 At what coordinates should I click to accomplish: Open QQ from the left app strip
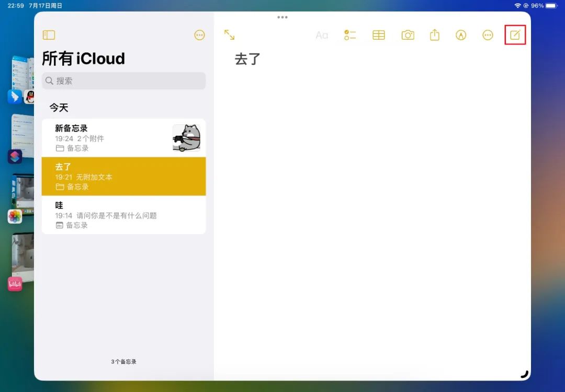(29, 97)
